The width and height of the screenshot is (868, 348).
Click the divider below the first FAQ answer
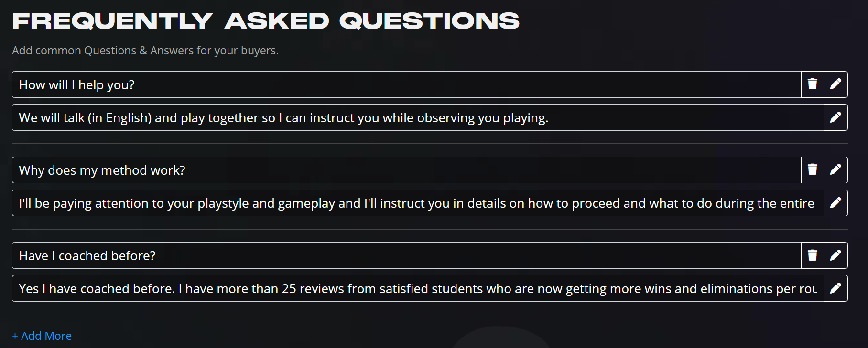pos(430,143)
